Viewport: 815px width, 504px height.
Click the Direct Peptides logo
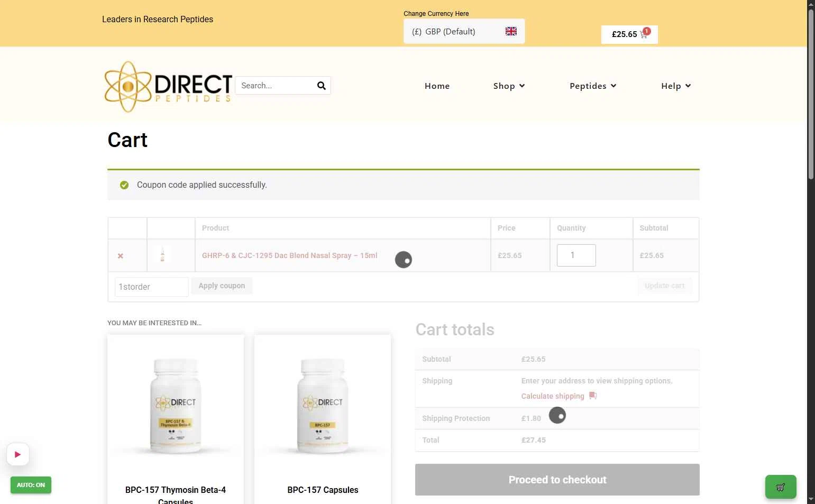(168, 86)
